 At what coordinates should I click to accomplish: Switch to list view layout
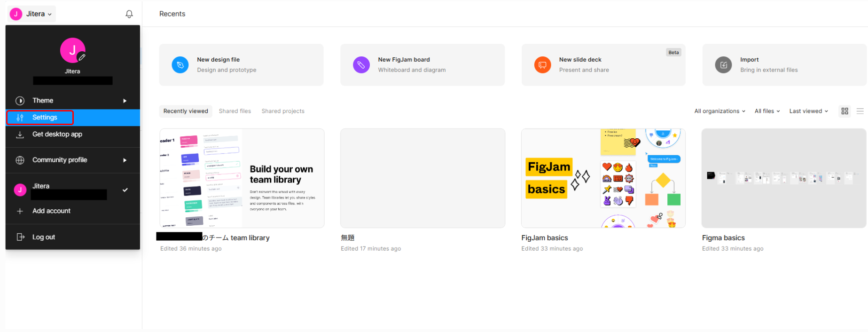click(860, 111)
